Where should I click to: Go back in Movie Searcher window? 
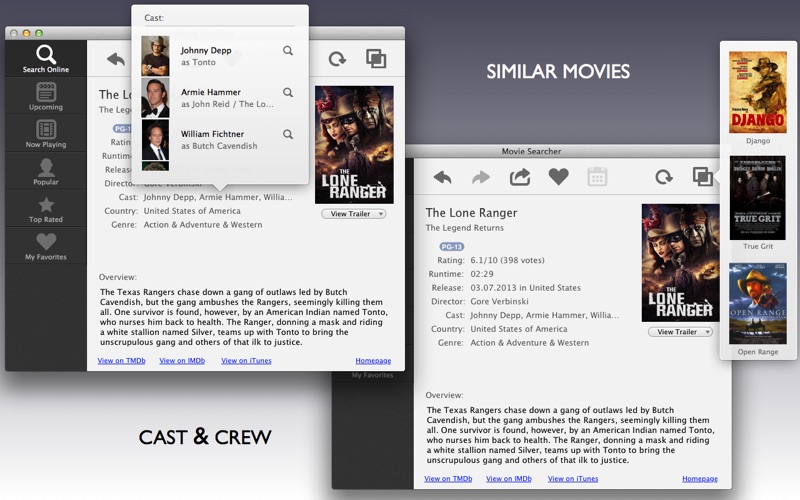coord(442,178)
